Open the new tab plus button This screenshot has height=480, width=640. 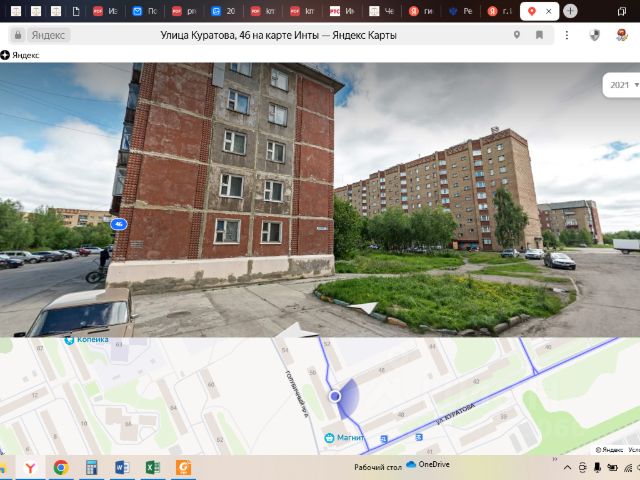click(570, 11)
